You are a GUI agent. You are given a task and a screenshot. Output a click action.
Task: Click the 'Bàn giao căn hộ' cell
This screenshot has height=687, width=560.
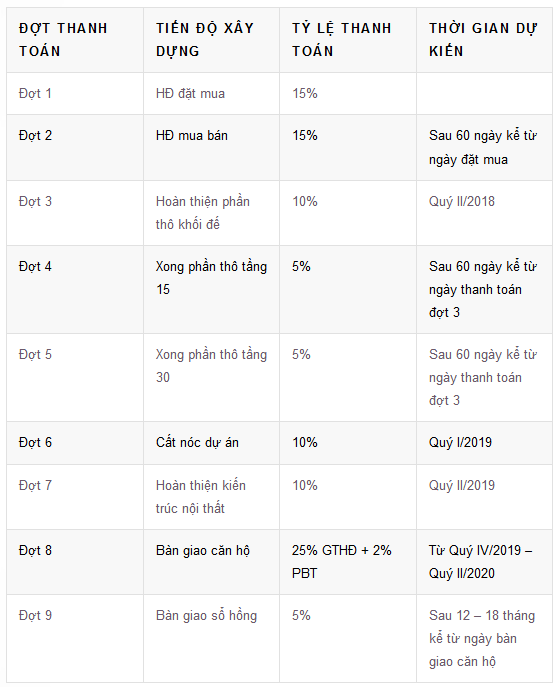pos(212,562)
